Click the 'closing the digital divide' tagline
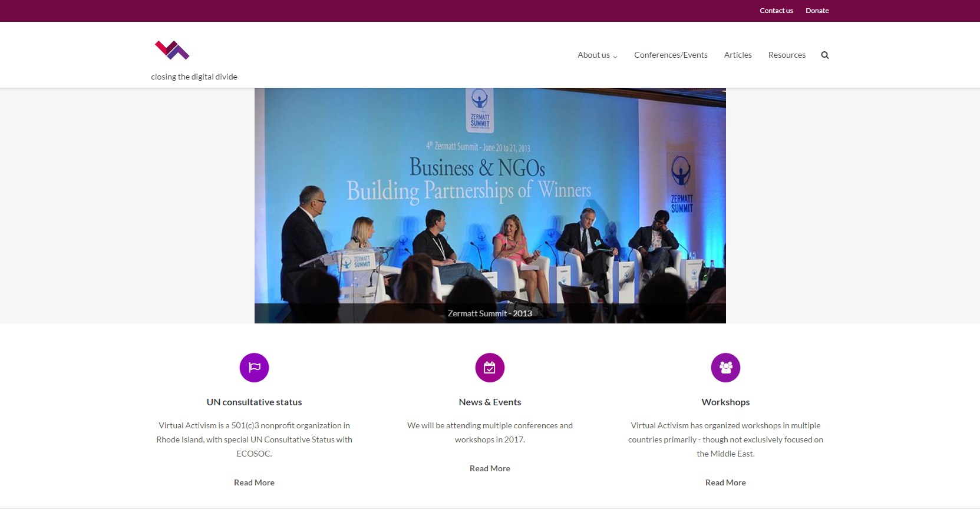Viewport: 980px width, 509px height. point(194,77)
